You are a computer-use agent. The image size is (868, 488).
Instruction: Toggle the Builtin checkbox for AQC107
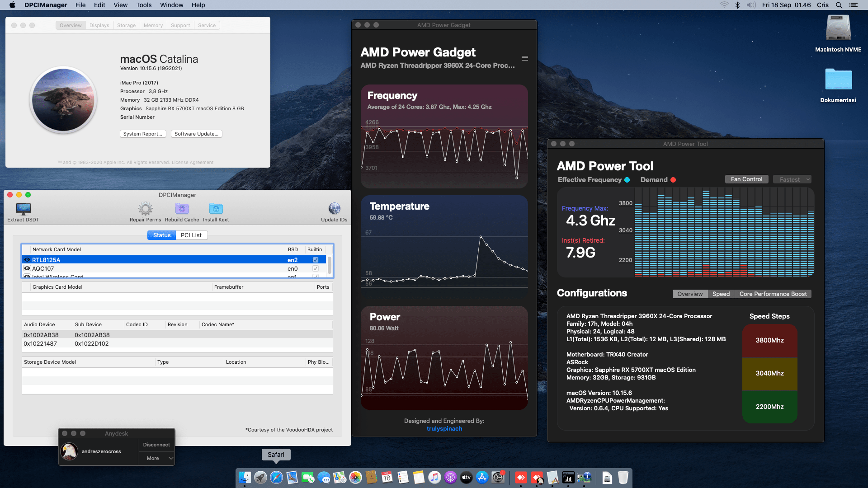coord(315,268)
